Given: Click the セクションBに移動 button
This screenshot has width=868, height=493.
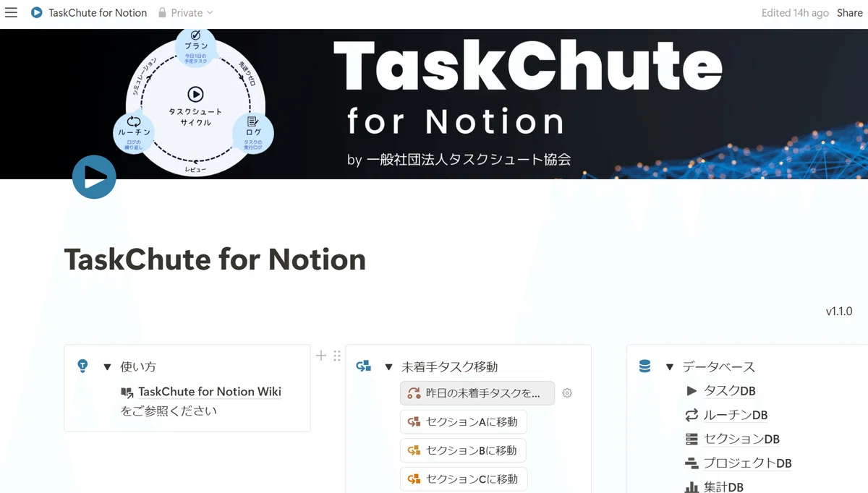Looking at the screenshot, I should pyautogui.click(x=463, y=450).
